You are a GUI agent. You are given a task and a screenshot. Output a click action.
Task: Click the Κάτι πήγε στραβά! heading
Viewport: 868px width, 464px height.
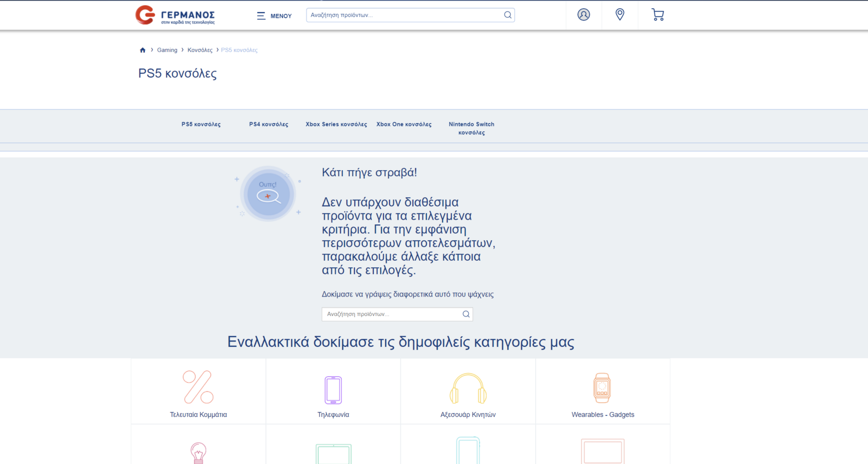point(369,172)
